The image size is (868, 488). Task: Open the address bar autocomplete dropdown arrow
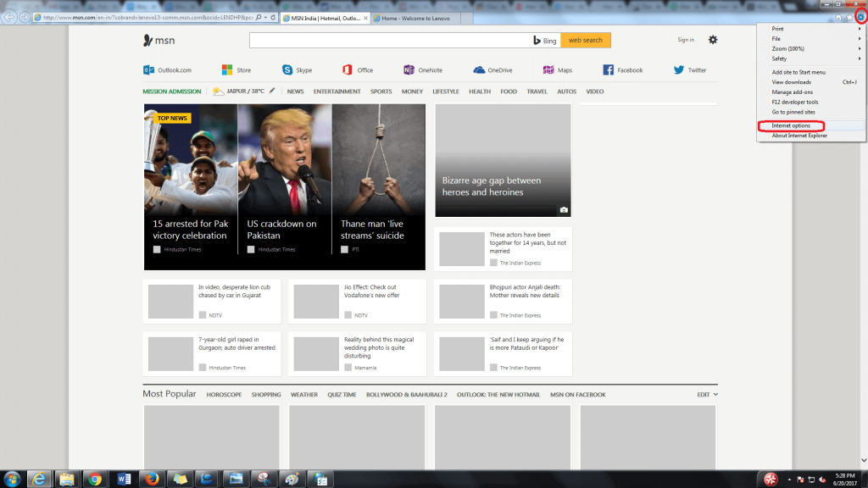coord(265,18)
